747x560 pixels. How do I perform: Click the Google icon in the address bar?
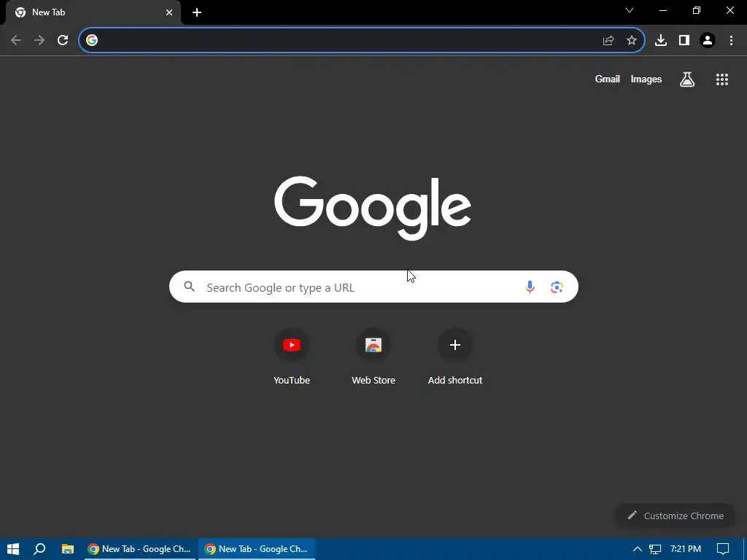coord(92,40)
